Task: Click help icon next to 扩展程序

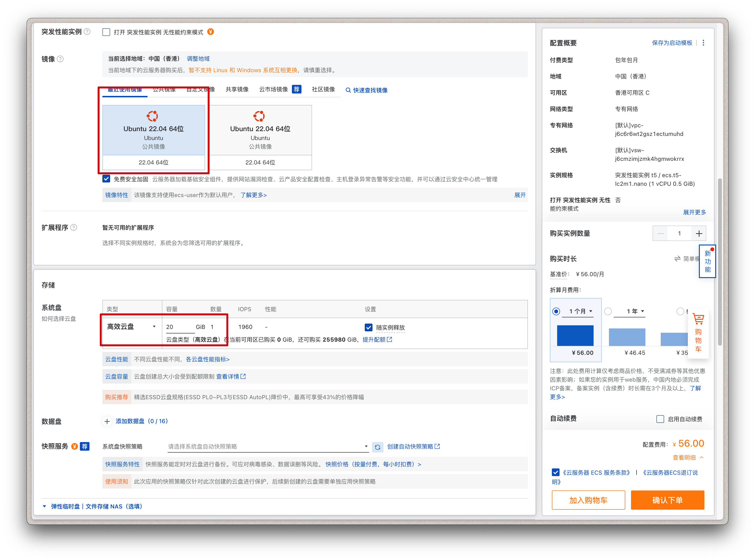Action: click(74, 227)
